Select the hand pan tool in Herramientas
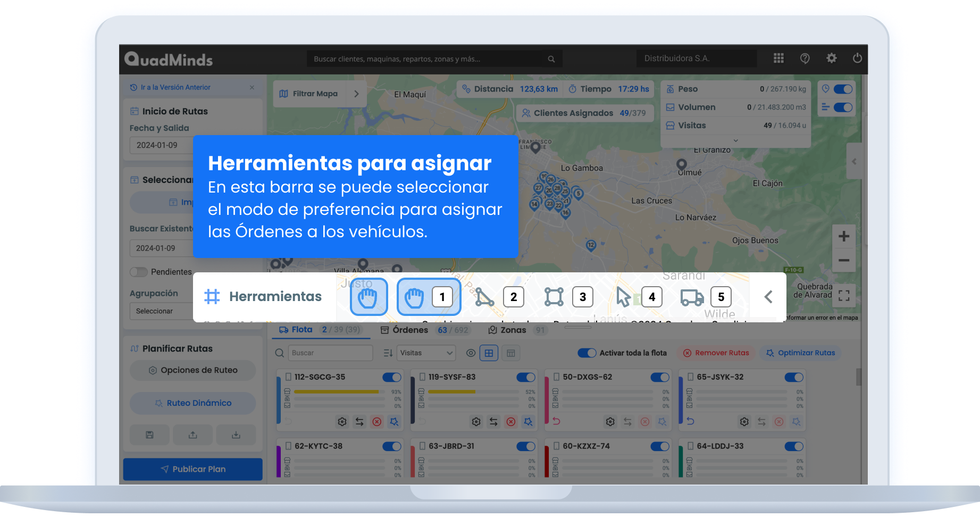Image resolution: width=980 pixels, height=517 pixels. (x=368, y=297)
